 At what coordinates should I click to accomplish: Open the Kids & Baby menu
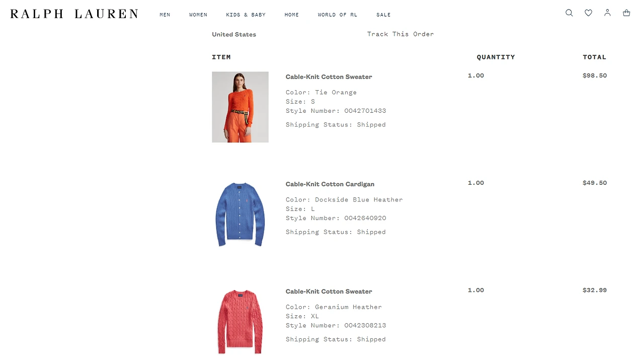[x=246, y=15]
